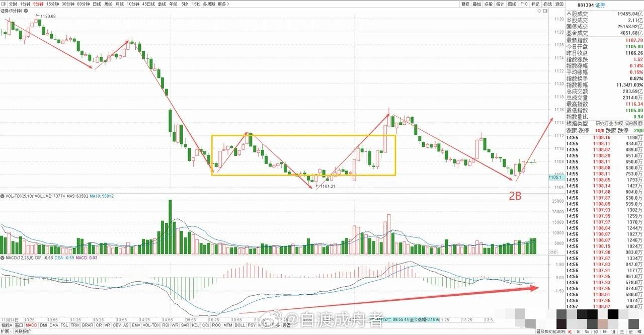Open the 关联报价 related quotes tab
Image resolution: width=644 pixels, height=335 pixels.
23,331
